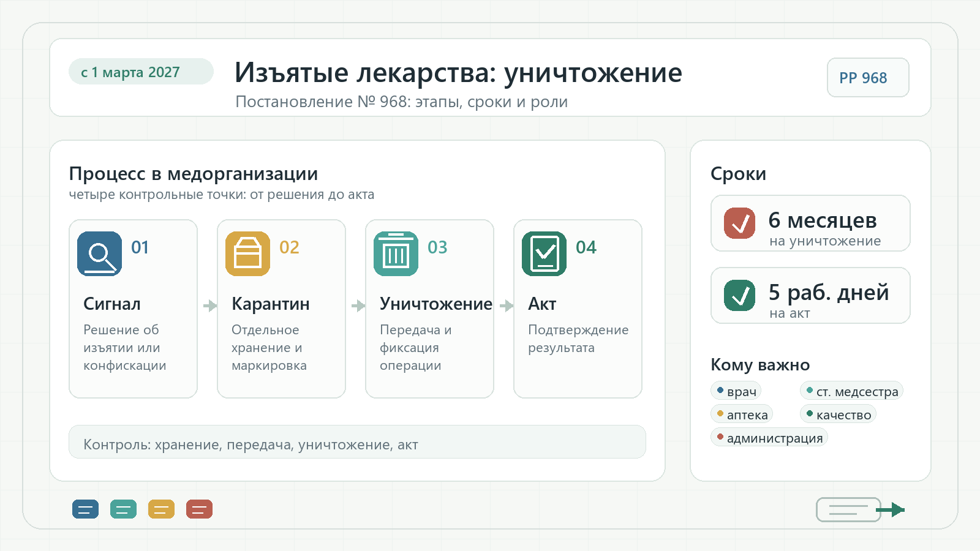The image size is (980, 551).
Task: Click the box icon for step 02 Карантин
Action: click(247, 253)
